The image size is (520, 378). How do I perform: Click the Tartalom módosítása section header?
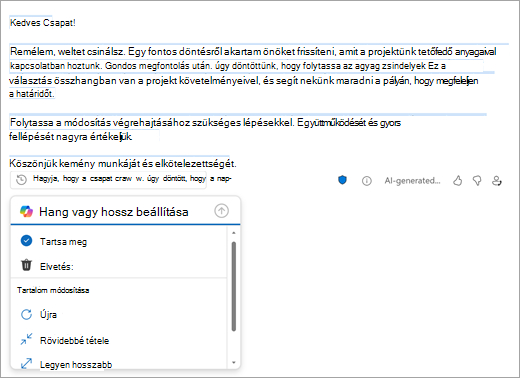[53, 290]
